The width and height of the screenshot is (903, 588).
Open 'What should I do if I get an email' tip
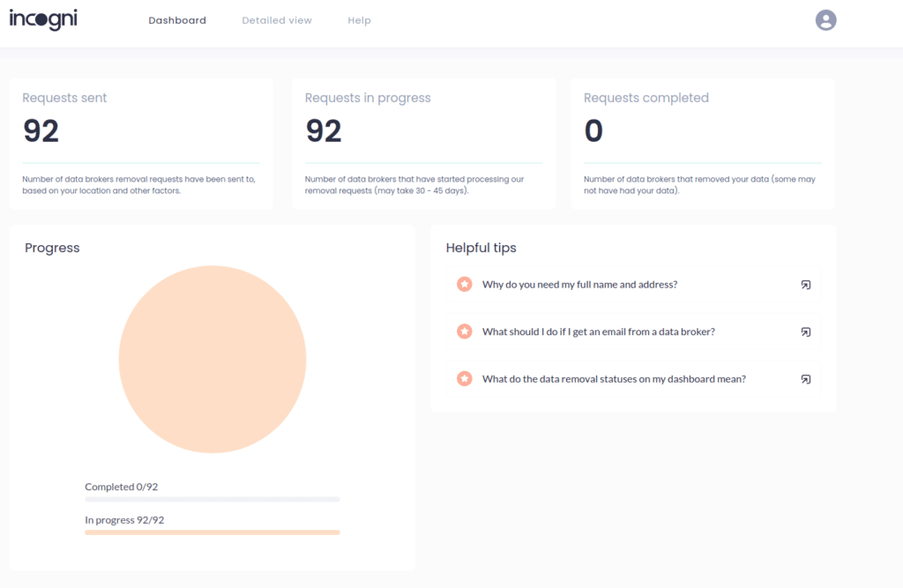pyautogui.click(x=598, y=332)
